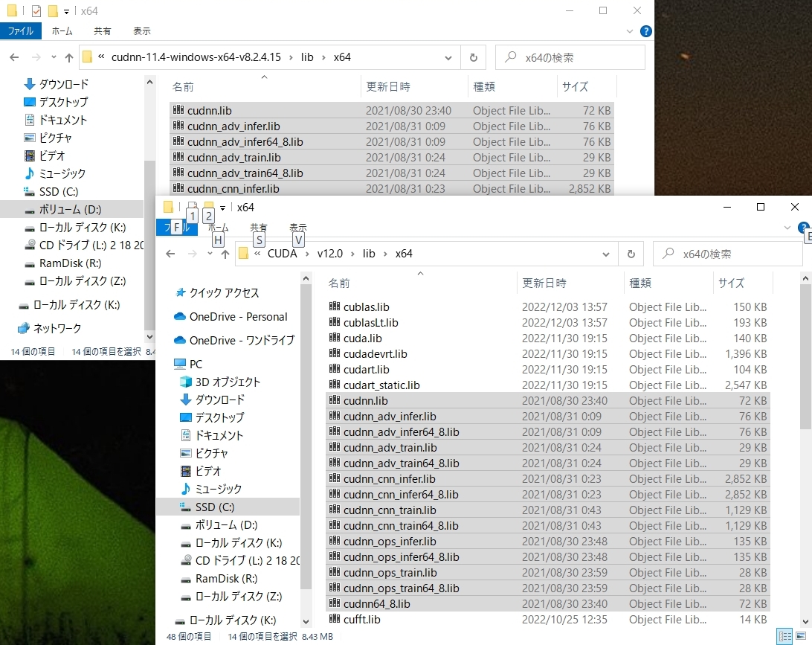The width and height of the screenshot is (812, 645).
Task: Select ミュージック in cudnn window sidebar
Action: (x=62, y=173)
